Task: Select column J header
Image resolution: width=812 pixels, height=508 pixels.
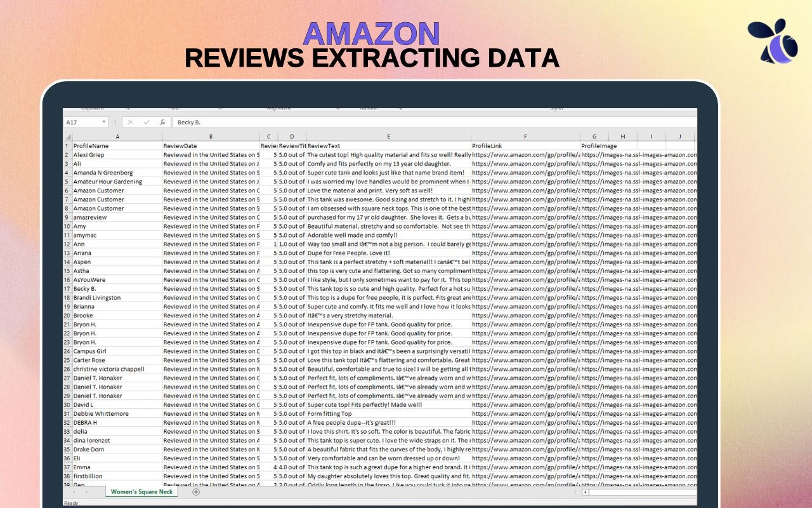Action: coord(679,137)
